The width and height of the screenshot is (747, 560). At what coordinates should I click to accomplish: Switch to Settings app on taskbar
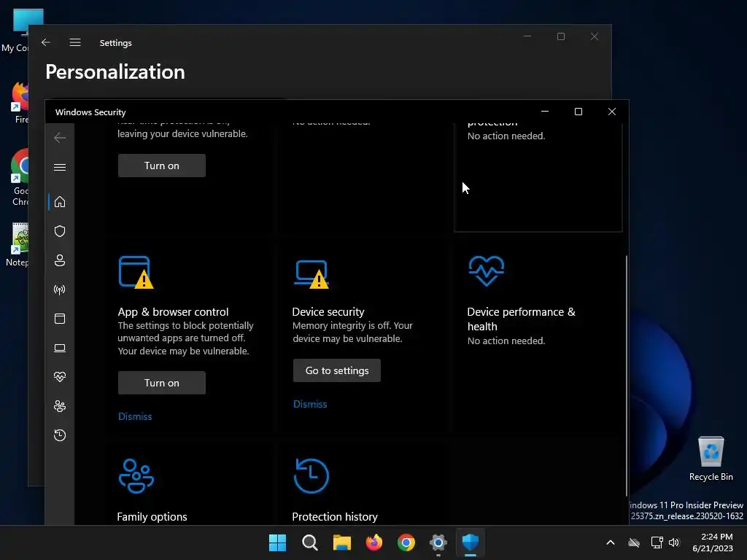point(438,542)
